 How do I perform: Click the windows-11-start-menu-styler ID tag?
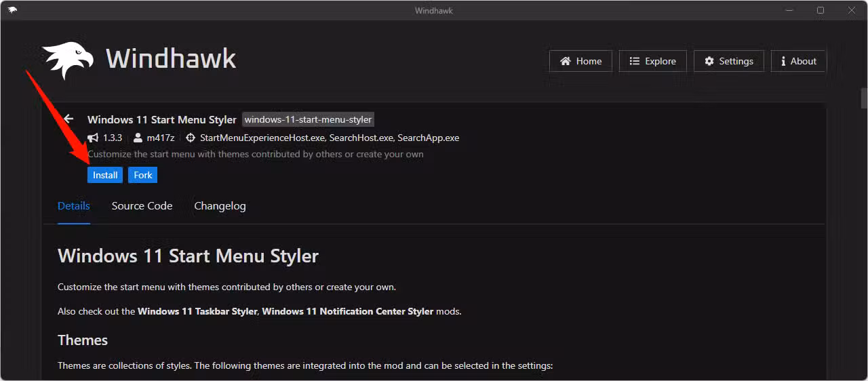pyautogui.click(x=308, y=119)
